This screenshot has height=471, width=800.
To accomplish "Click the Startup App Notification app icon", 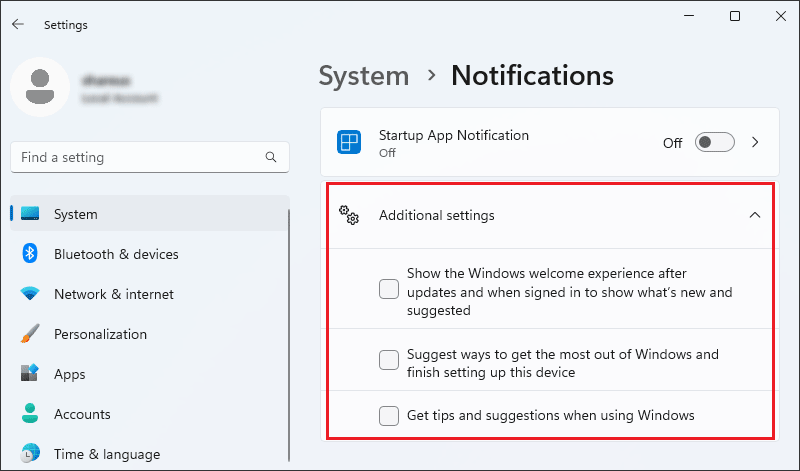I will (349, 142).
